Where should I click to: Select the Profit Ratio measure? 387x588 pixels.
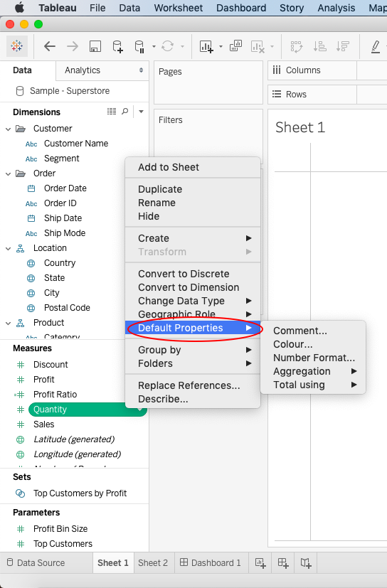point(55,395)
